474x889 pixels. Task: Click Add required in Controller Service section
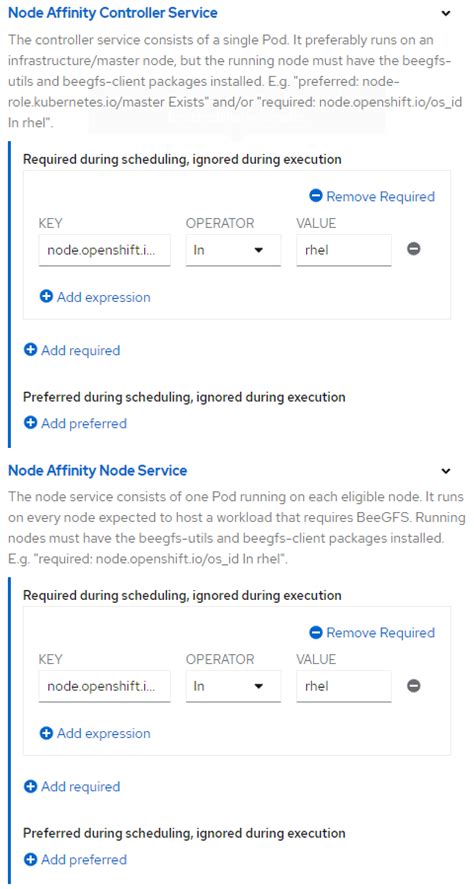[x=72, y=350]
